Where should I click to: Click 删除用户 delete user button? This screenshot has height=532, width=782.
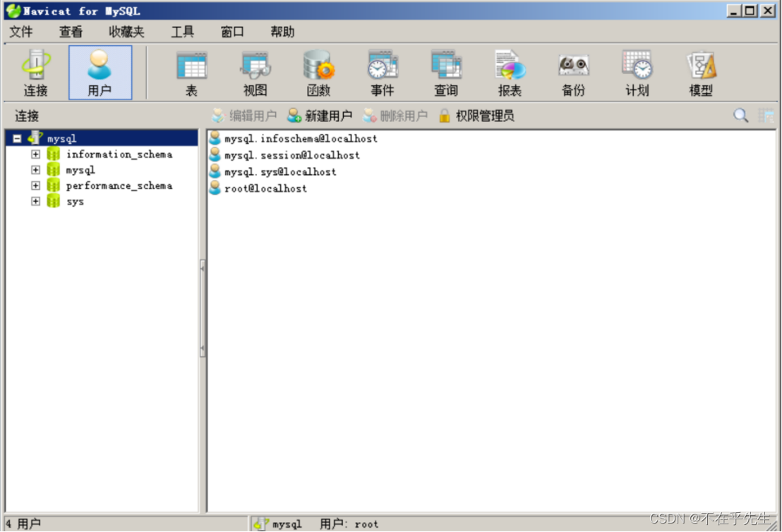(395, 116)
